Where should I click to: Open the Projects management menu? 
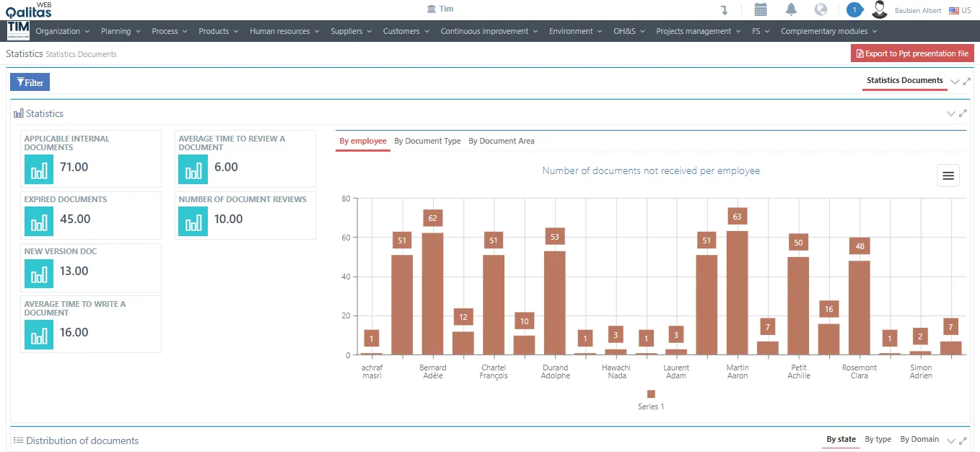[699, 31]
